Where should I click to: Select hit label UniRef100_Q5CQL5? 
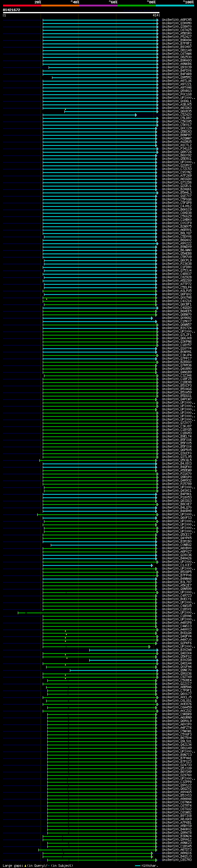[x=177, y=460]
